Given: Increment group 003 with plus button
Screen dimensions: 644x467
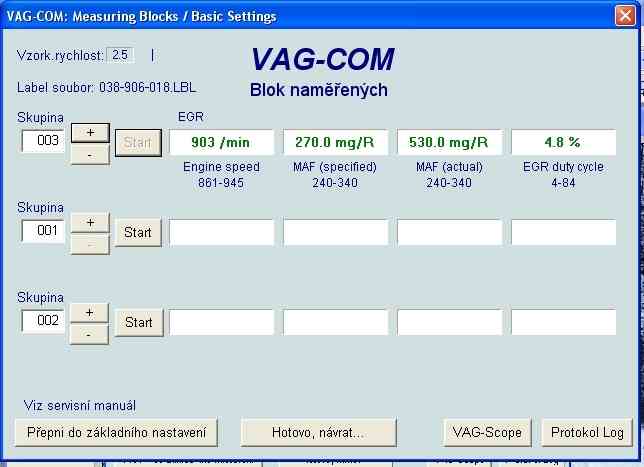Looking at the screenshot, I should click(x=90, y=133).
